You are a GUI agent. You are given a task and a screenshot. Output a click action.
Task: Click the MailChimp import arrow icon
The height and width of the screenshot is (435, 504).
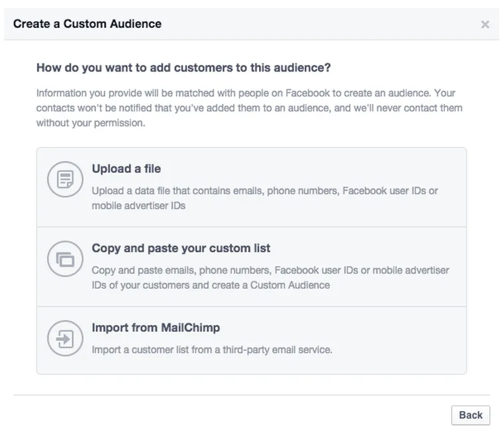[x=65, y=340]
